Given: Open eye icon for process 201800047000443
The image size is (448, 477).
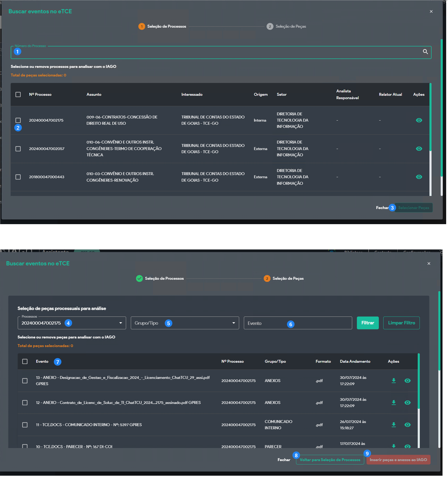Looking at the screenshot, I should pyautogui.click(x=418, y=177).
